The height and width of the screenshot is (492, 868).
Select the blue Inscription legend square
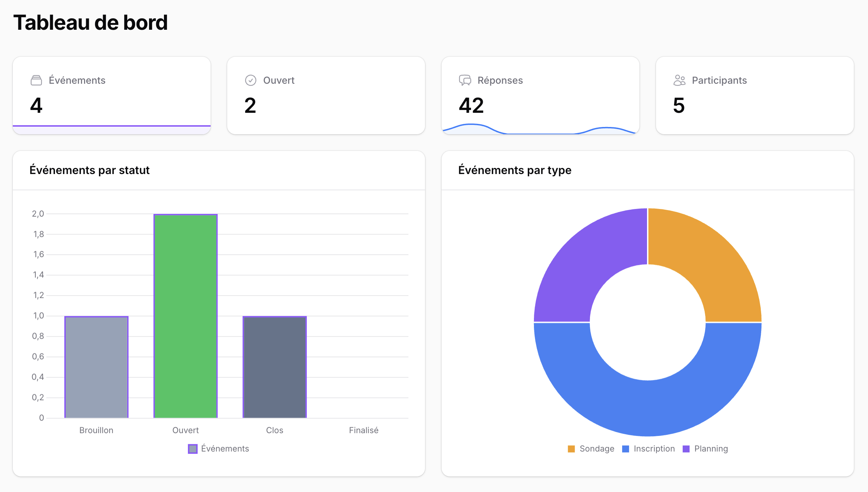[x=626, y=448]
